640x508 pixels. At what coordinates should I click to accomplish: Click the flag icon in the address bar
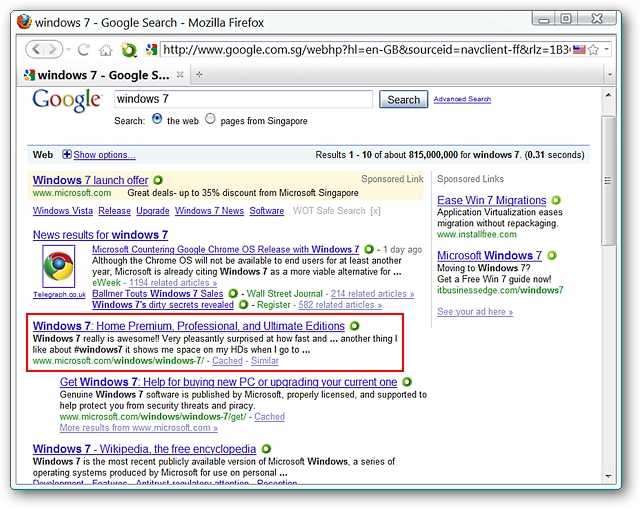coord(579,50)
